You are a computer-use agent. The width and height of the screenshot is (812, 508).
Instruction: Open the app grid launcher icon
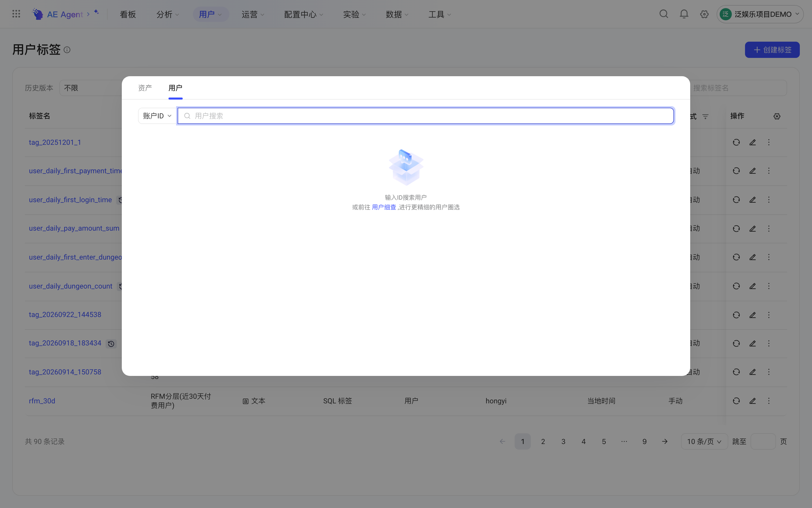(16, 14)
